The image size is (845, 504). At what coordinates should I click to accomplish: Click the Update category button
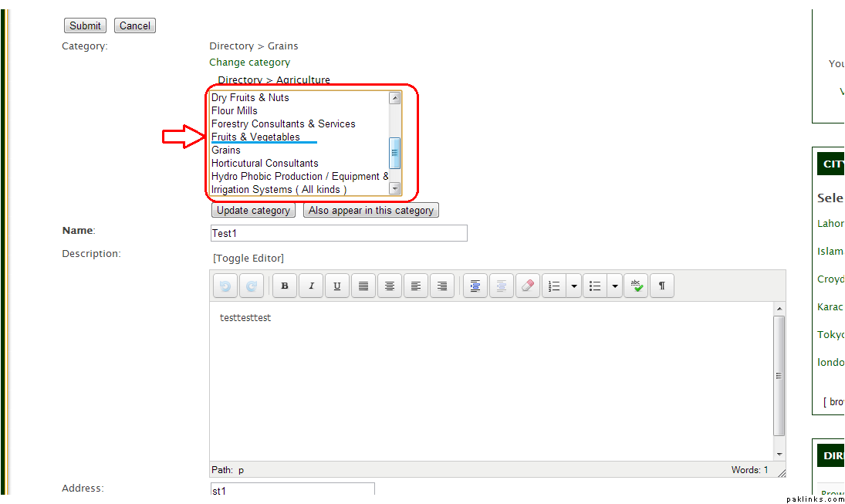coord(253,211)
